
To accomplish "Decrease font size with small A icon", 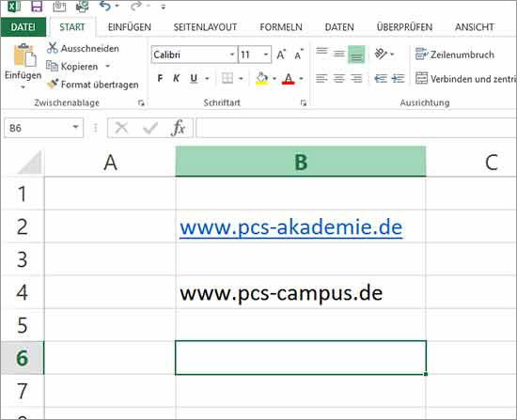I will point(299,54).
